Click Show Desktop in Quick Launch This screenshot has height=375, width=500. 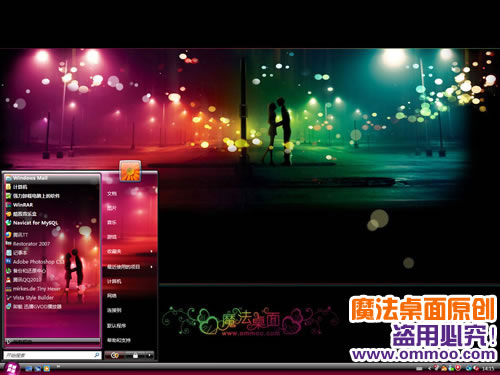pos(29,369)
